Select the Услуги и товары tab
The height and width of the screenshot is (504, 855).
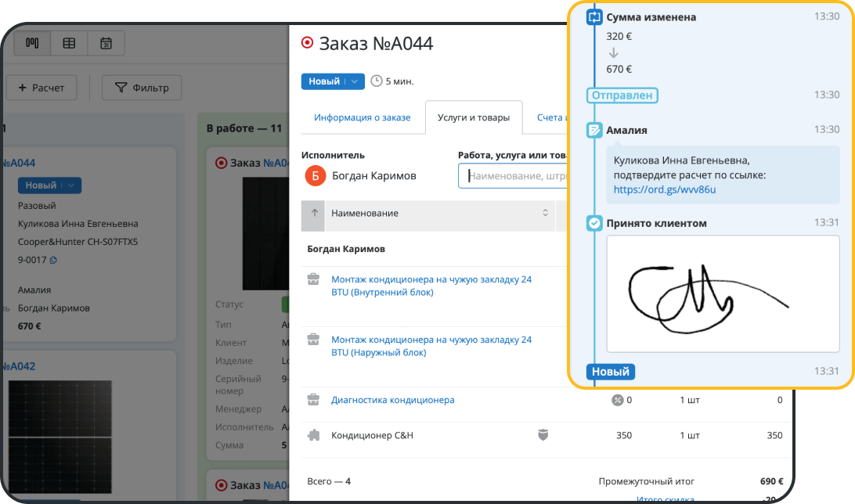coord(473,117)
